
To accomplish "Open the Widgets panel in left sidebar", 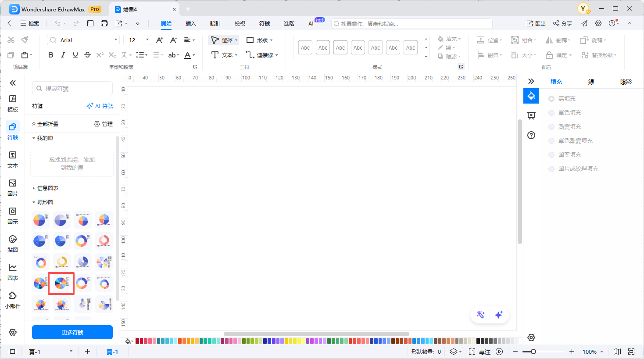I will 13,300.
